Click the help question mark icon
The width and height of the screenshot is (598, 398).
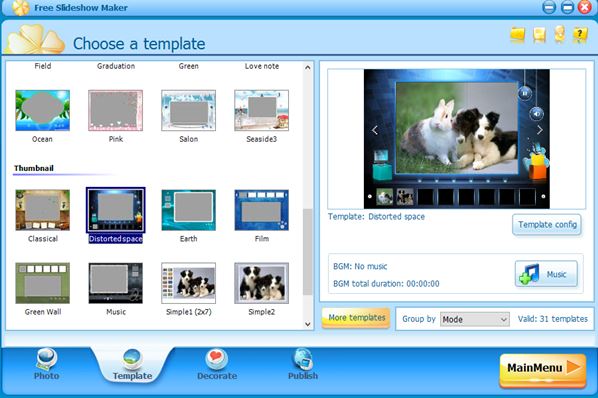pos(580,35)
